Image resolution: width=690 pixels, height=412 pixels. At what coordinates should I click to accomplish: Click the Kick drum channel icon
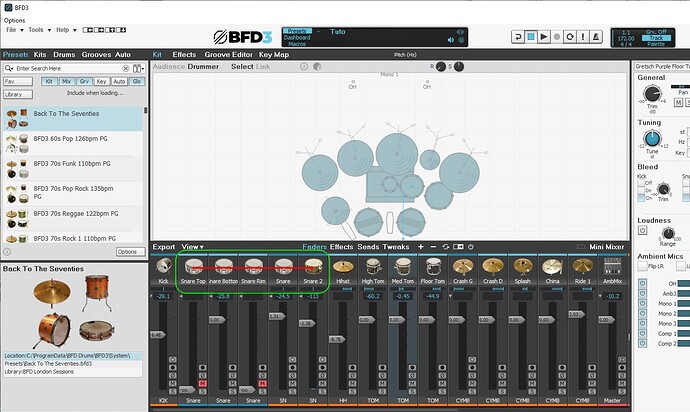(x=164, y=266)
